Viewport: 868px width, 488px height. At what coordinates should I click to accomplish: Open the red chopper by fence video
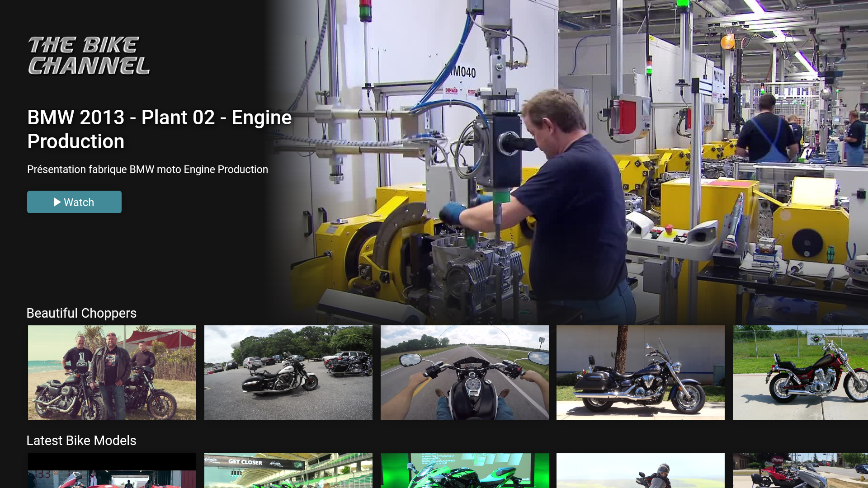coord(800,373)
